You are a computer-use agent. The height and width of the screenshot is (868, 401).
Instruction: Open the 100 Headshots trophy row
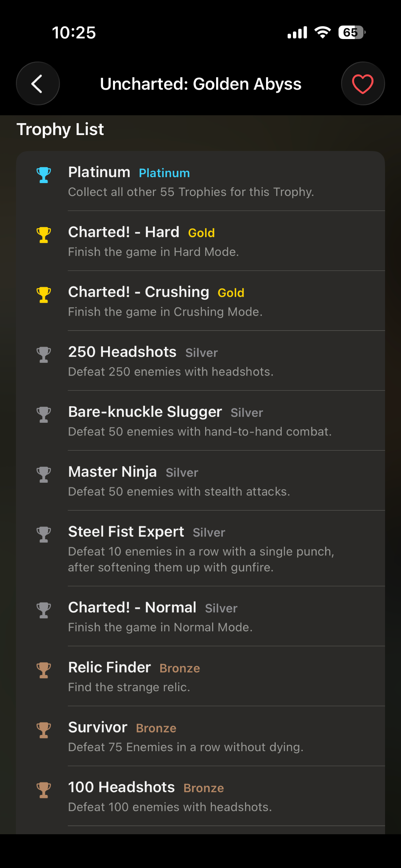pos(200,796)
